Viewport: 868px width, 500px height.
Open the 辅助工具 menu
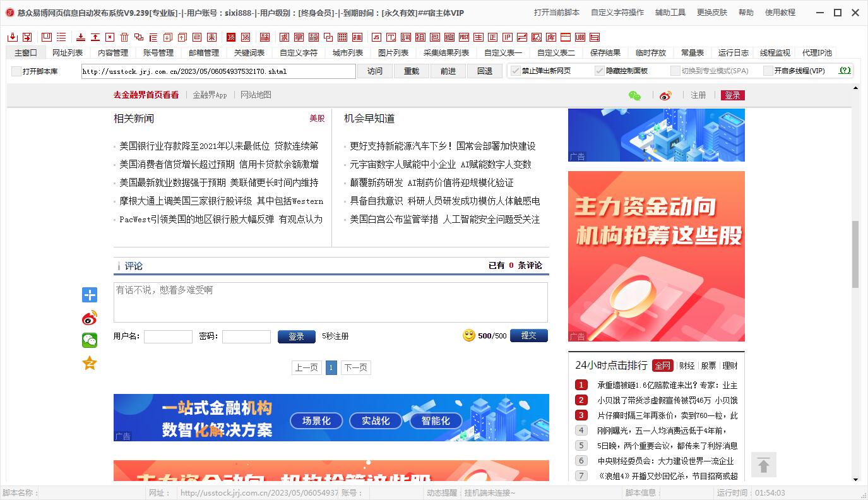click(670, 13)
